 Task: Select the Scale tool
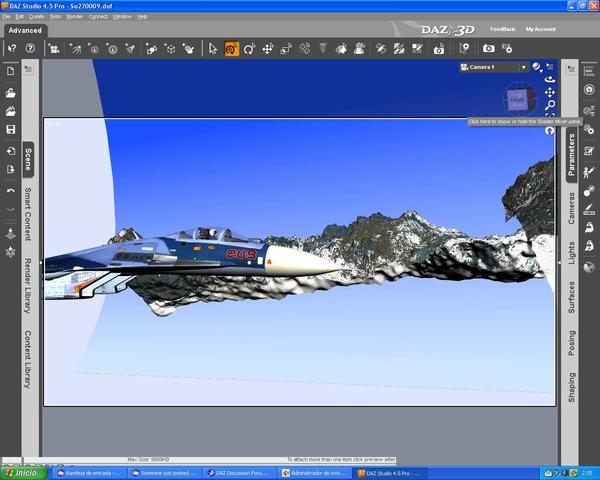(286, 49)
